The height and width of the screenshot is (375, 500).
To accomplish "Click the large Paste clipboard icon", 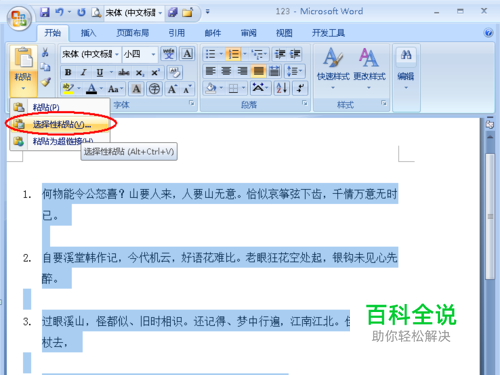I will (23, 58).
